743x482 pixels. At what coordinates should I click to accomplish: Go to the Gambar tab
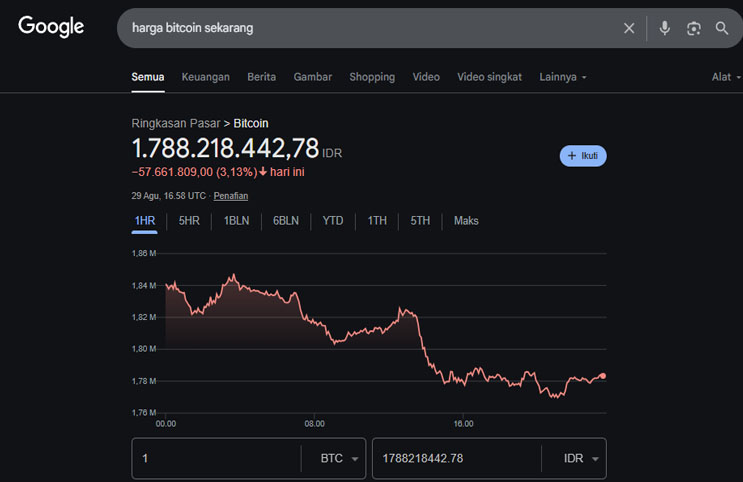pyautogui.click(x=313, y=77)
